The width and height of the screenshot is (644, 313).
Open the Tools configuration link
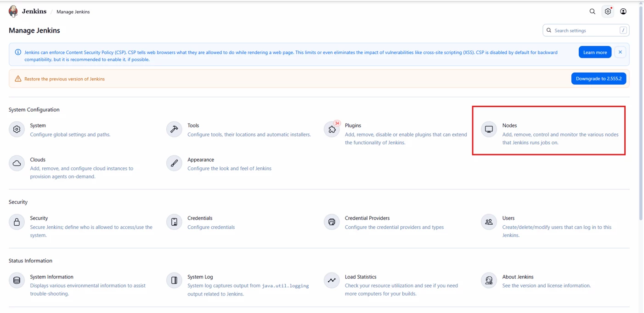(x=193, y=125)
